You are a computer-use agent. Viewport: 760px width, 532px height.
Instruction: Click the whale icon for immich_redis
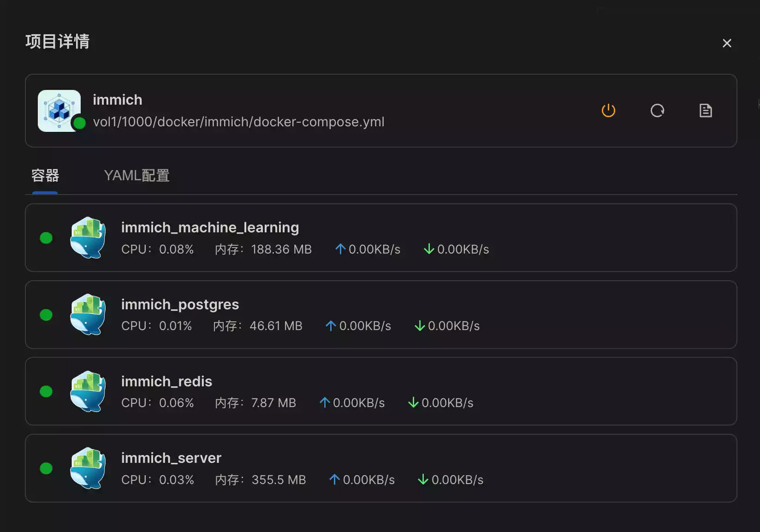click(88, 391)
